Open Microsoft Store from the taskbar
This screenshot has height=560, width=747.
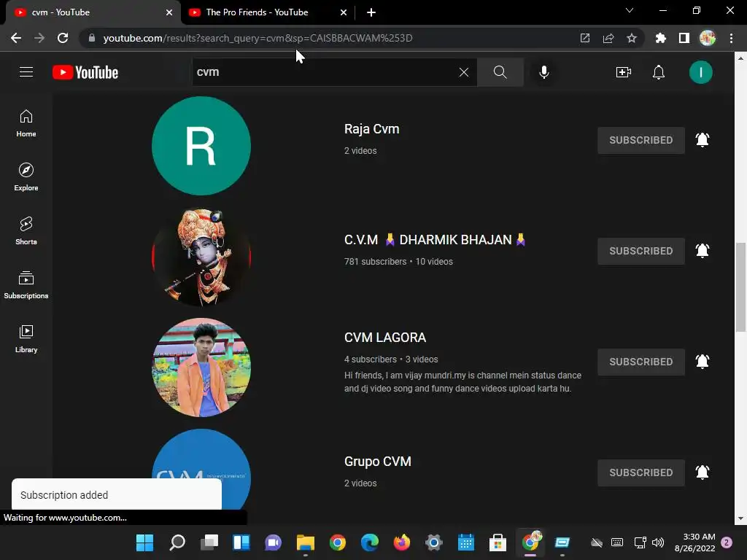coord(498,542)
